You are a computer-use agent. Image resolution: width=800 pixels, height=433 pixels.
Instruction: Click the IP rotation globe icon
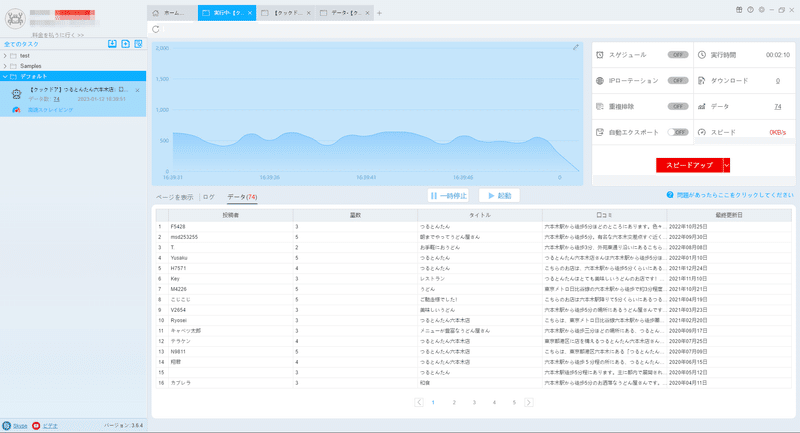pos(600,81)
